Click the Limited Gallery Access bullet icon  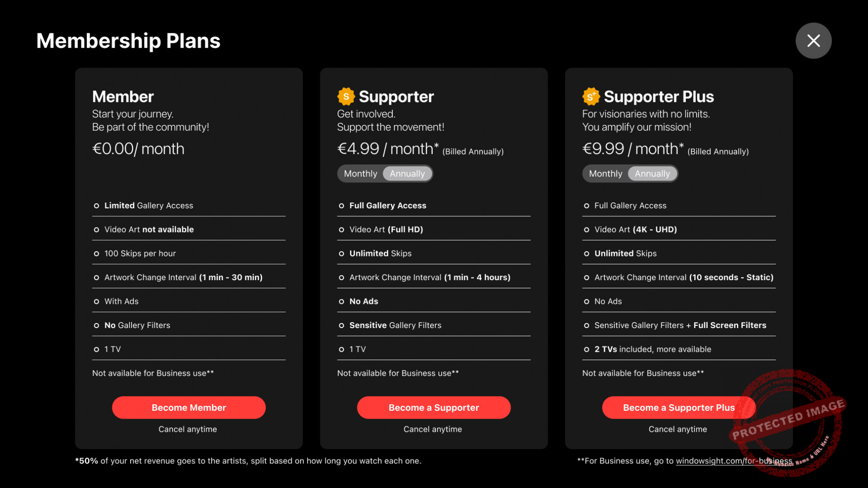(x=96, y=206)
